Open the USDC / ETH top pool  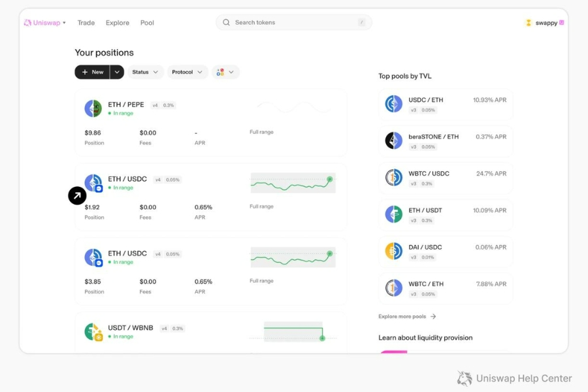pyautogui.click(x=446, y=105)
